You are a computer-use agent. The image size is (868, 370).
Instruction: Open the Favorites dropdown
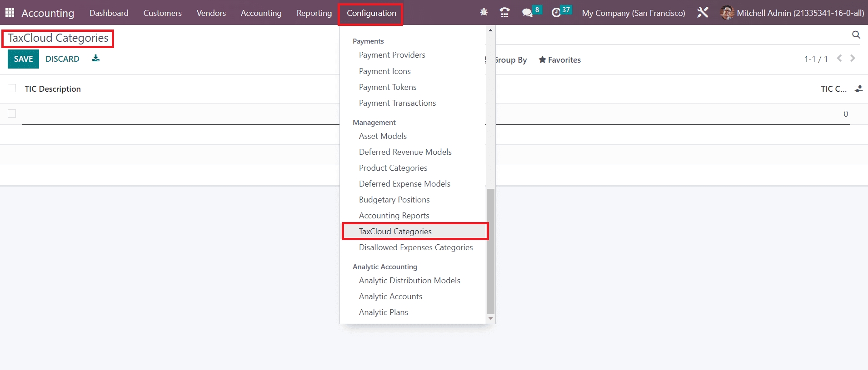(x=559, y=60)
